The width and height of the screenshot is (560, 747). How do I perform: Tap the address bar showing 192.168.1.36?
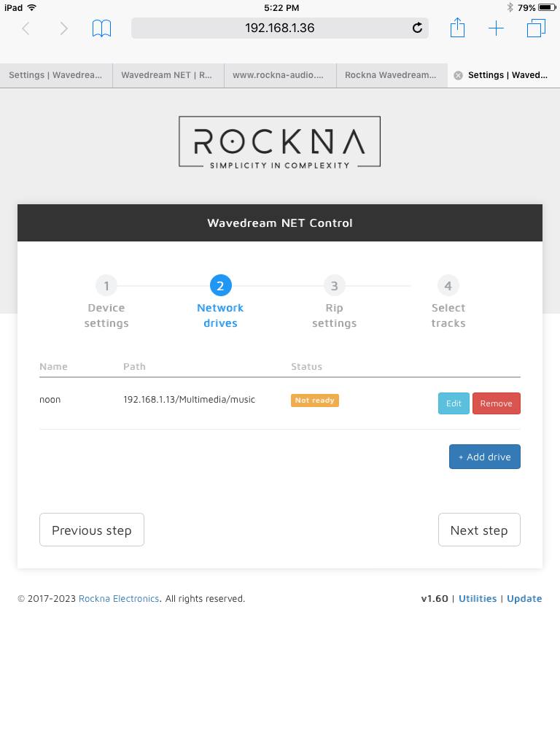(280, 28)
